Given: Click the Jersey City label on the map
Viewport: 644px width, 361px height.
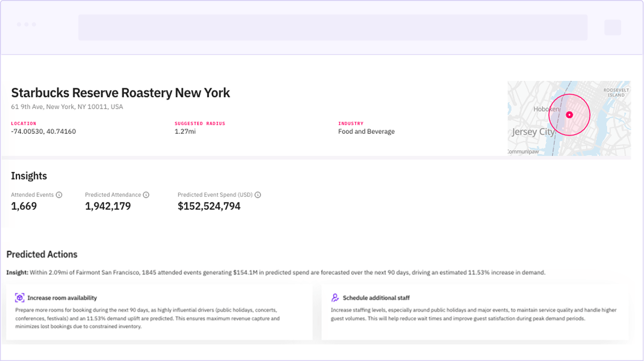Looking at the screenshot, I should tap(532, 132).
